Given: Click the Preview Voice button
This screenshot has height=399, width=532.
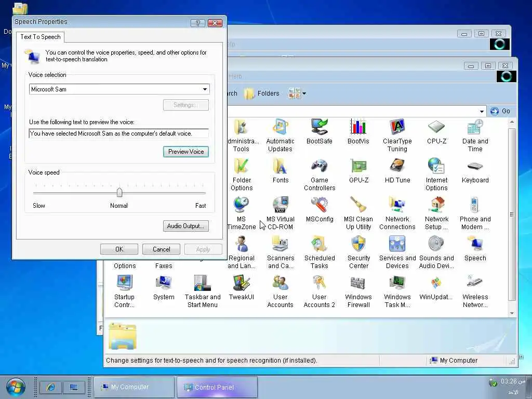Looking at the screenshot, I should click(x=186, y=152).
